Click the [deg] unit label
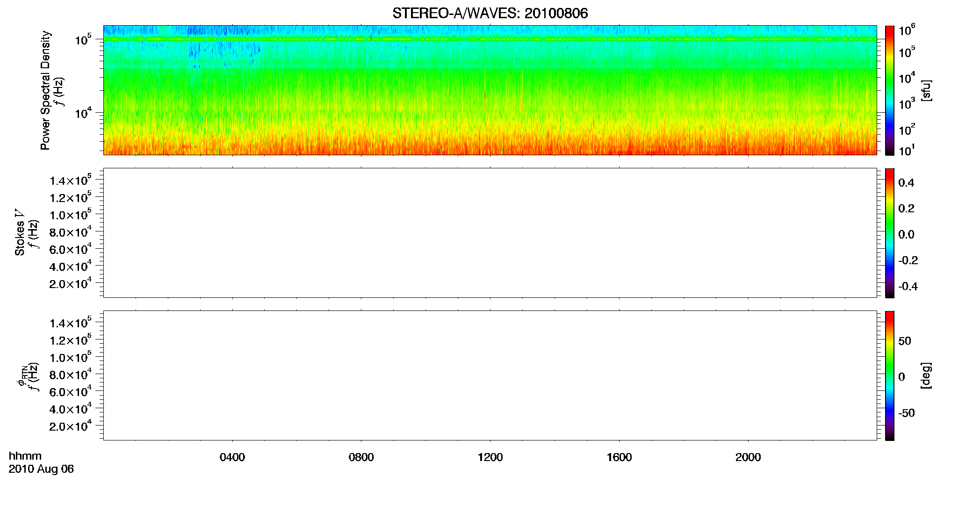The height and width of the screenshot is (505, 980). pyautogui.click(x=926, y=375)
